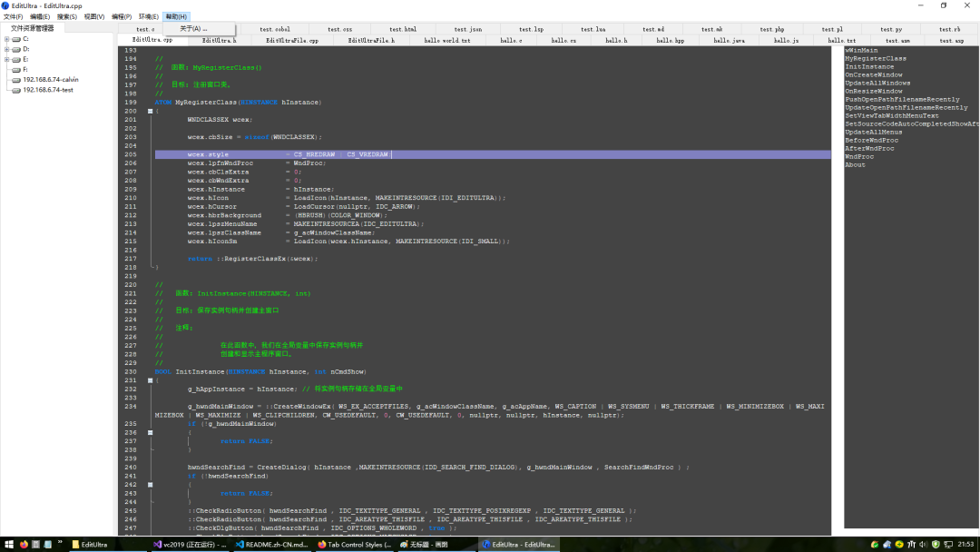This screenshot has height=552, width=980.
Task: Place cursor on highlighted wcex.style line
Action: coord(493,154)
